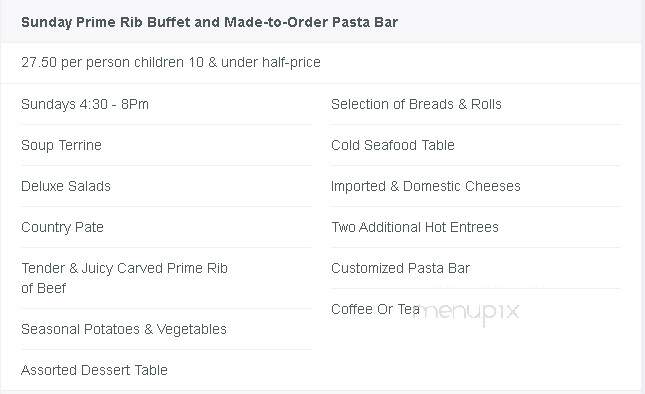
Task: Click Two Additional Hot Entrees
Action: (x=415, y=227)
